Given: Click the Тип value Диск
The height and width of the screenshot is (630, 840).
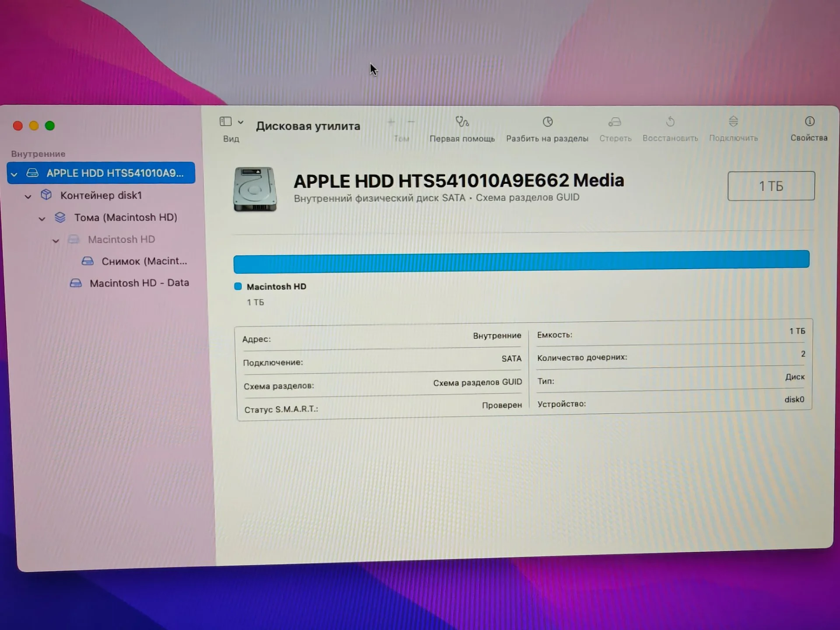Looking at the screenshot, I should (795, 377).
